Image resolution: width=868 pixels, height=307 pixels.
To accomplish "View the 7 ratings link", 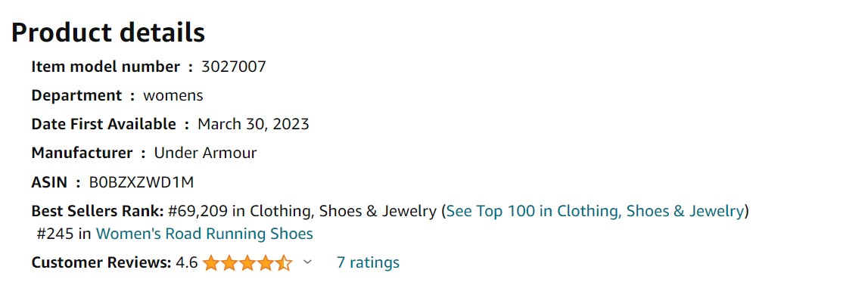I will (368, 262).
